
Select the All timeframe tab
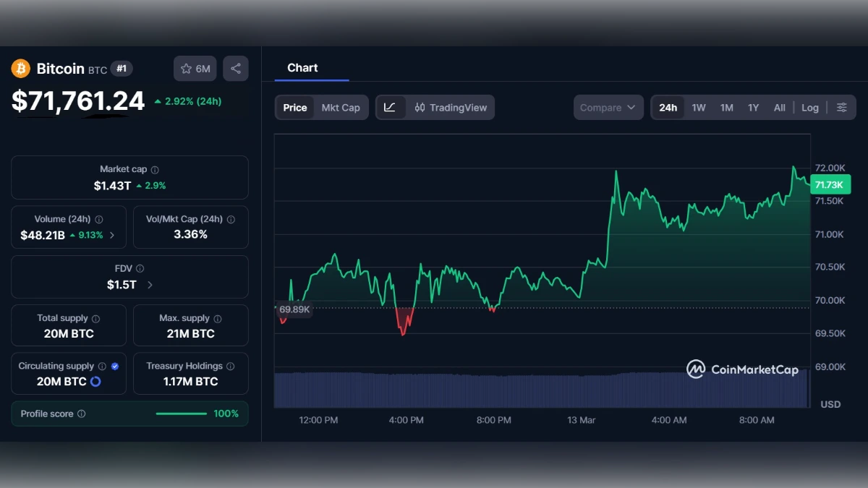[779, 107]
